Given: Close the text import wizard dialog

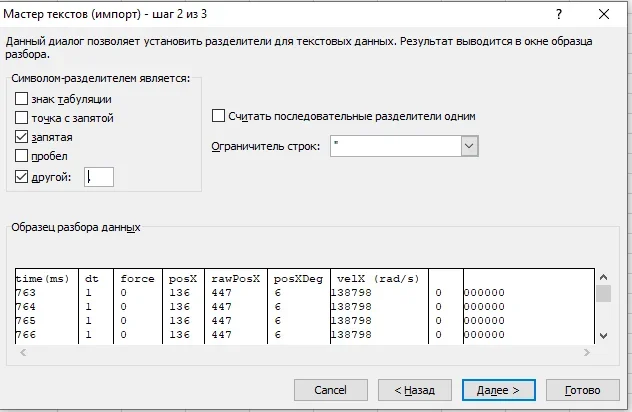Looking at the screenshot, I should coord(603,15).
